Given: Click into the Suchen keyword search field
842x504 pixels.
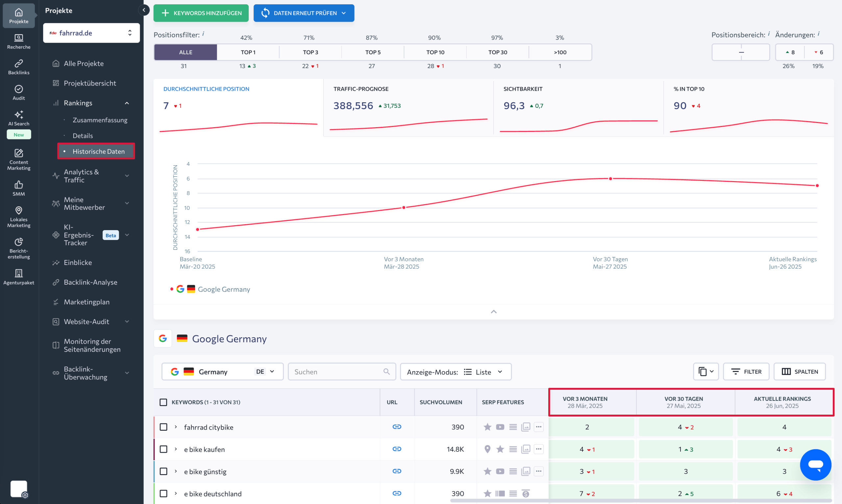Looking at the screenshot, I should pos(341,371).
